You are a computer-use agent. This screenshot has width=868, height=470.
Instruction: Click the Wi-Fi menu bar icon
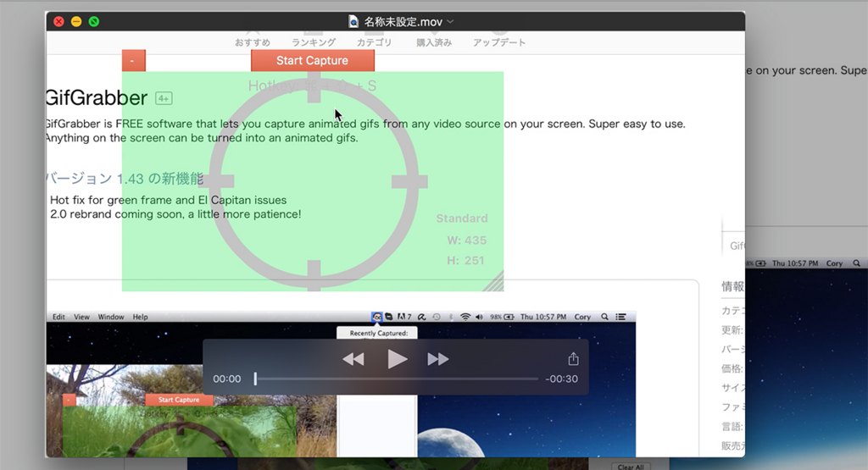pos(465,317)
